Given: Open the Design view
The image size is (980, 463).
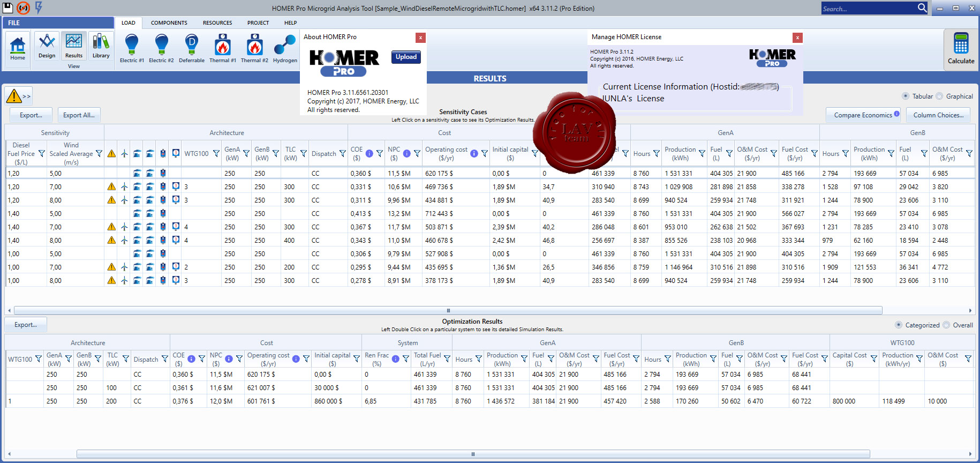Looking at the screenshot, I should coord(47,46).
